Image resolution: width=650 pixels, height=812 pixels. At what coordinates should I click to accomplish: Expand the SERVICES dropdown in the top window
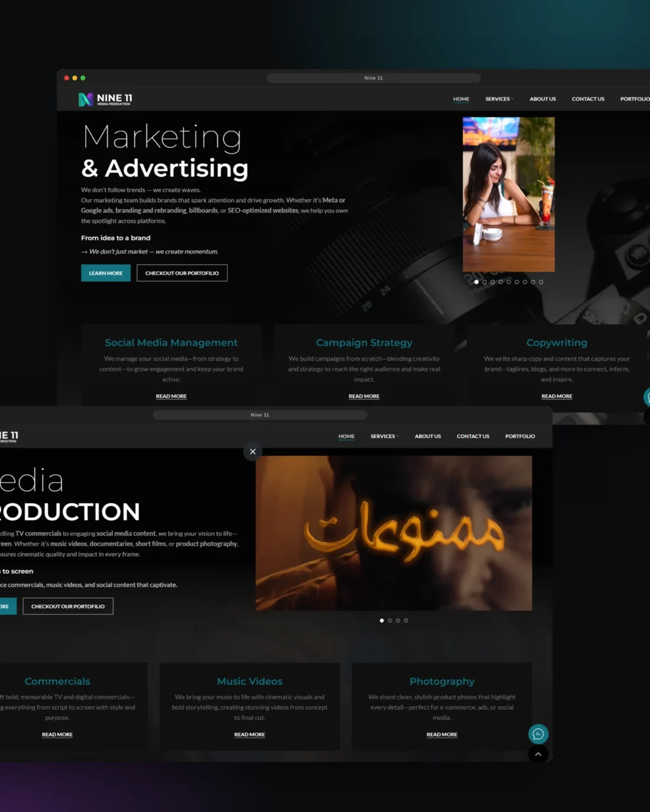click(x=499, y=99)
